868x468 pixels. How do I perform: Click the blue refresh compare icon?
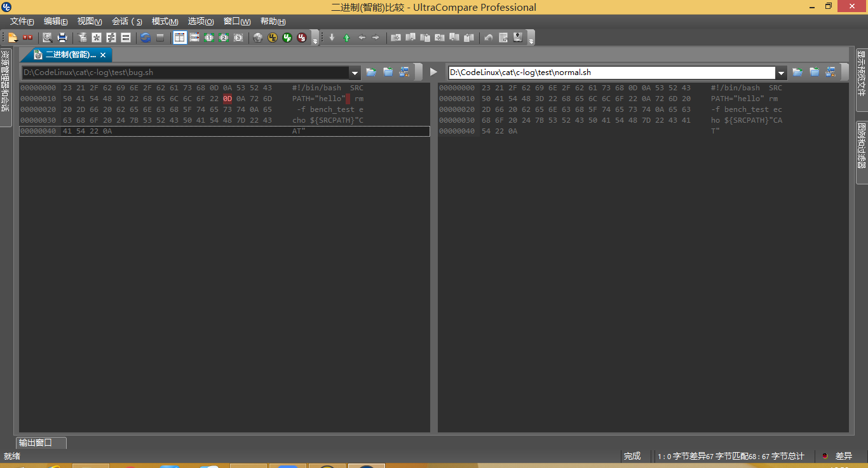point(146,38)
